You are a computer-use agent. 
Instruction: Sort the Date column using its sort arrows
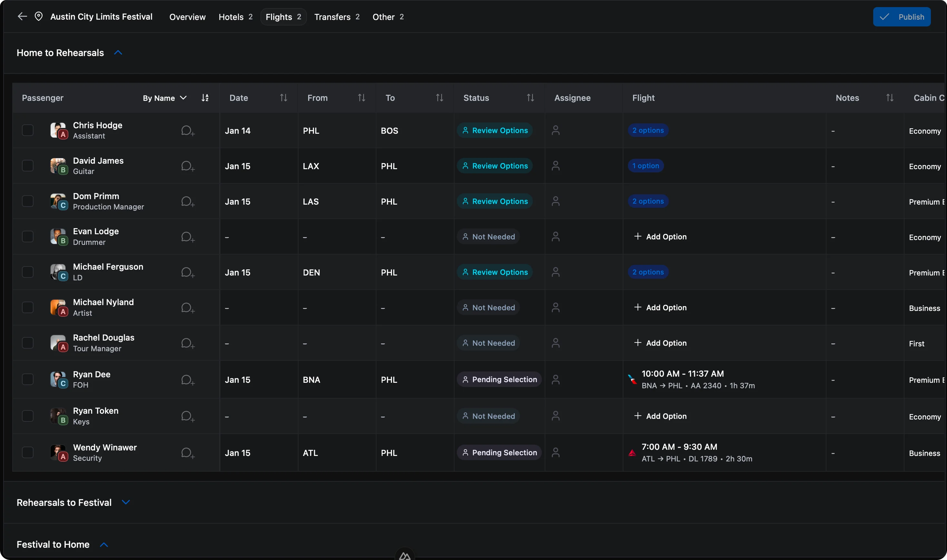coord(284,97)
